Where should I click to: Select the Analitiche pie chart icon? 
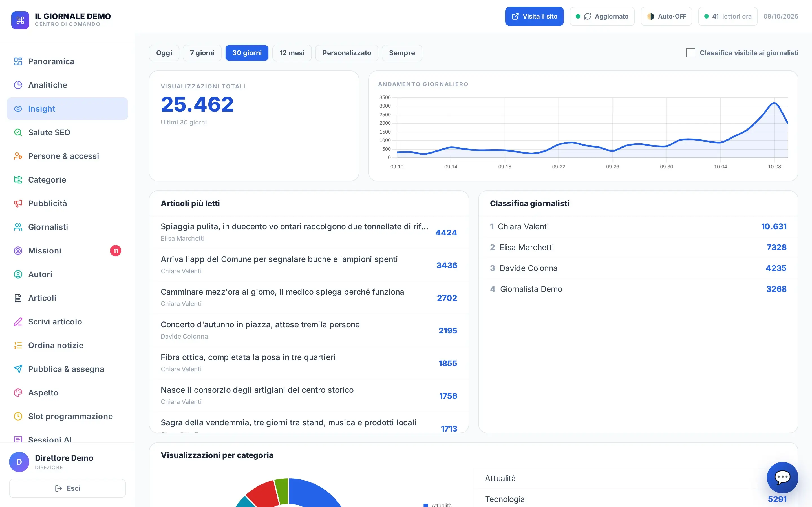pyautogui.click(x=18, y=85)
